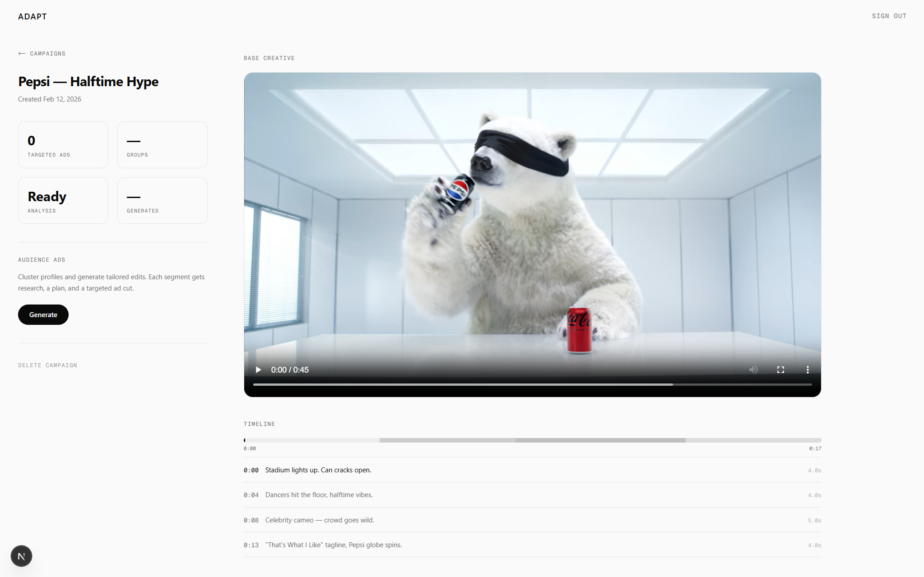Click Delete Campaign link
The height and width of the screenshot is (577, 924).
point(47,365)
